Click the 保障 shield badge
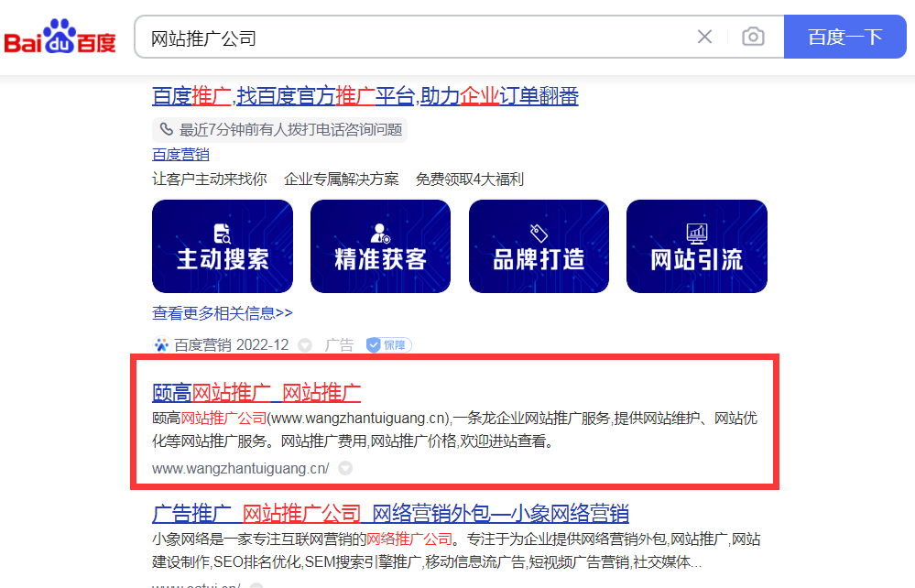Screen dimensions: 915x588 [388, 345]
